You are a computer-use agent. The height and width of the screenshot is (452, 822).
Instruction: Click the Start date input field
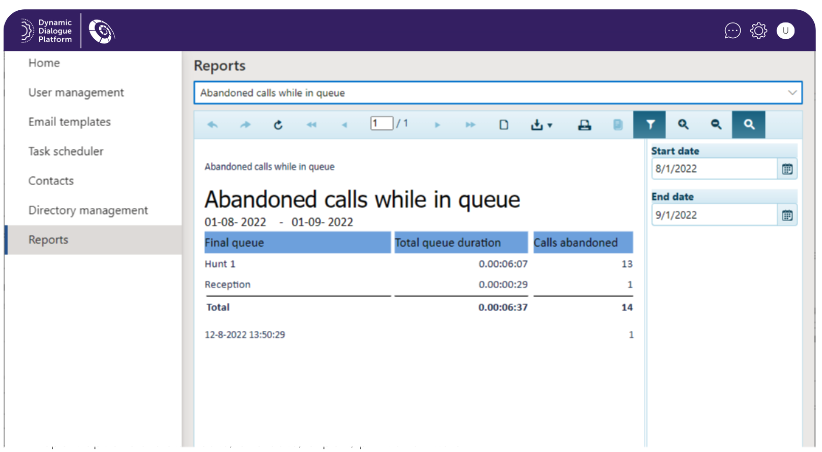(x=714, y=169)
